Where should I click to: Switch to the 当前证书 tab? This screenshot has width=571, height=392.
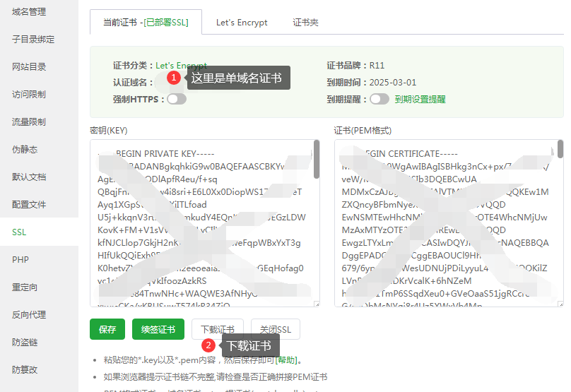(x=146, y=22)
